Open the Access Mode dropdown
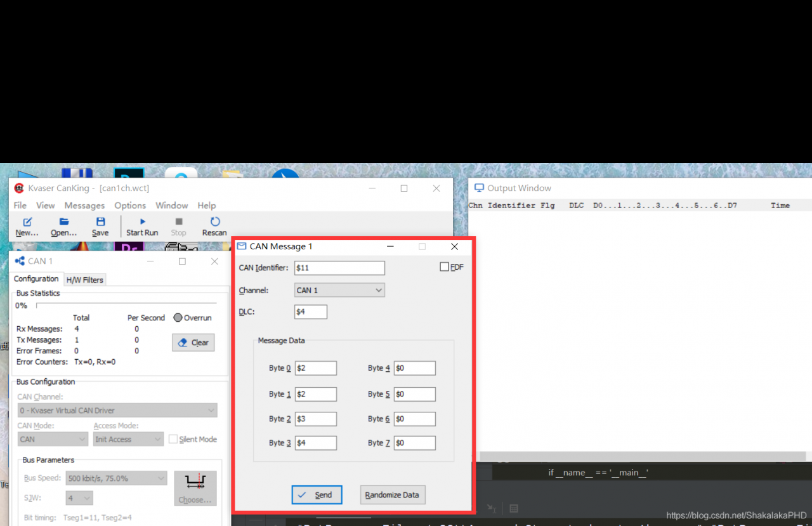The image size is (812, 526). coord(129,439)
